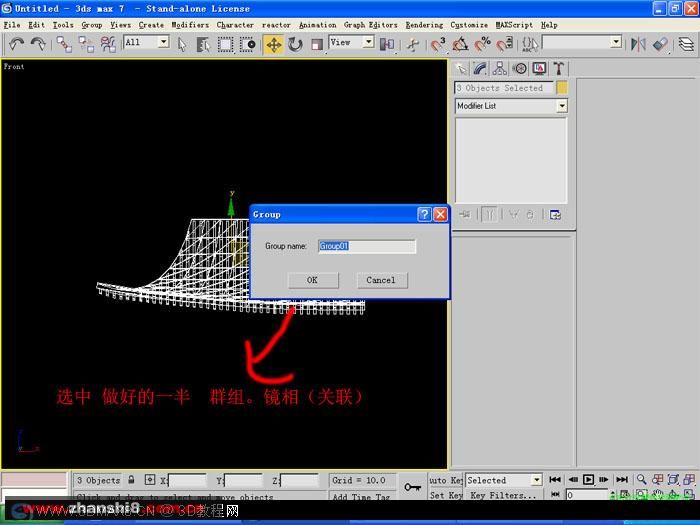
Task: Click the Group name text field
Action: pyautogui.click(x=367, y=246)
